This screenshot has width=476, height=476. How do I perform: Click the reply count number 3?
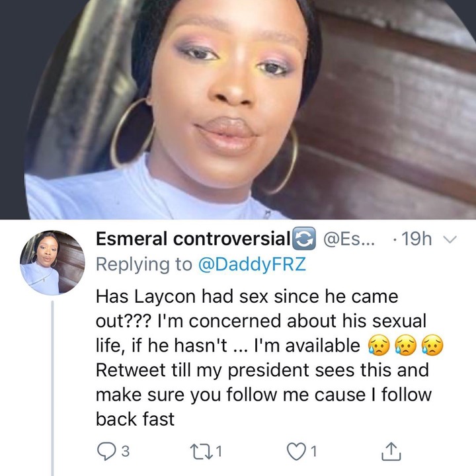pos(126,452)
